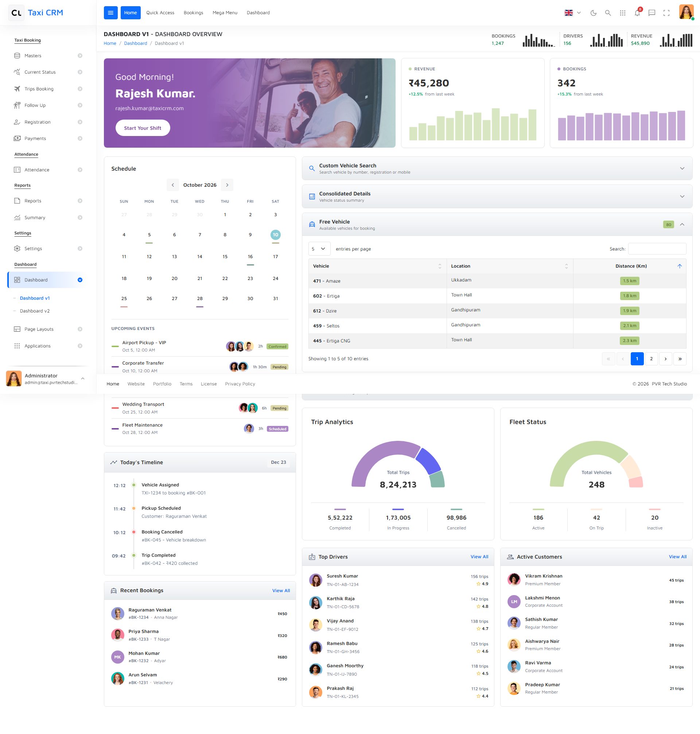Open Mega Menu in top navigation
This screenshot has width=700, height=734.
(225, 13)
